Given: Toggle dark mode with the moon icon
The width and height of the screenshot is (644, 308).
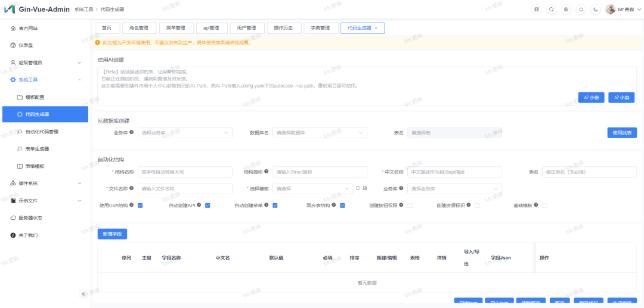Looking at the screenshot, I should point(595,10).
